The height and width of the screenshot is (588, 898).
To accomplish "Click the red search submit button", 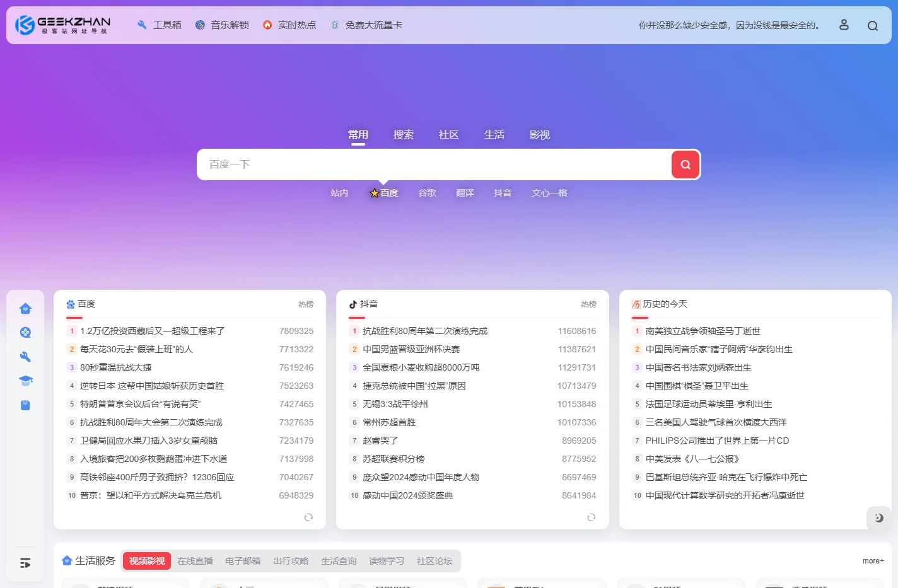I will (x=685, y=164).
